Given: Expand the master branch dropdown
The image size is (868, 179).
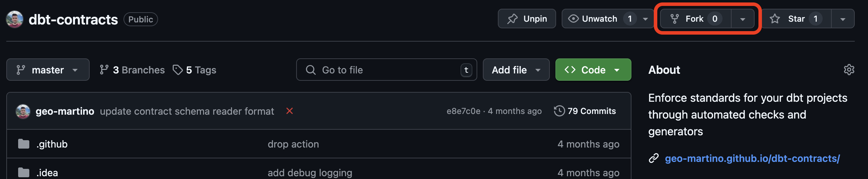Looking at the screenshot, I should point(48,70).
